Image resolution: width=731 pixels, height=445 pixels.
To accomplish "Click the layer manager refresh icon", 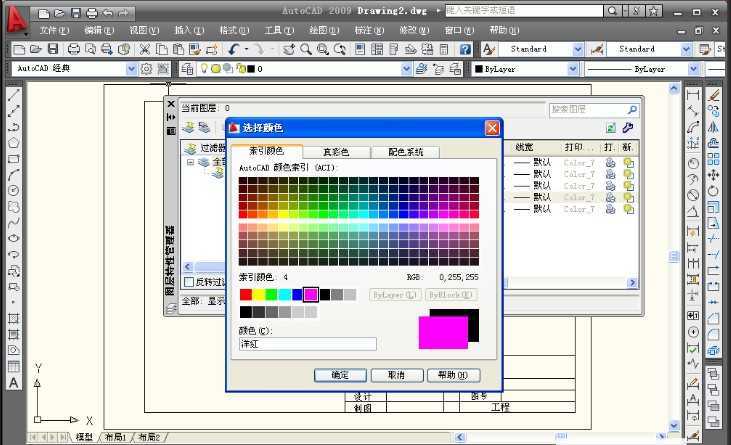I will click(x=611, y=127).
